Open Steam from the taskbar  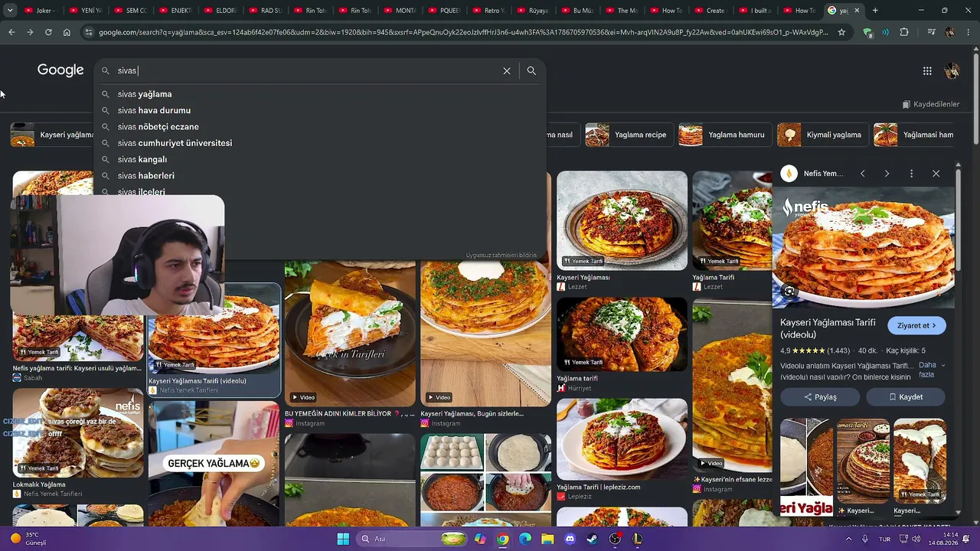click(x=593, y=539)
